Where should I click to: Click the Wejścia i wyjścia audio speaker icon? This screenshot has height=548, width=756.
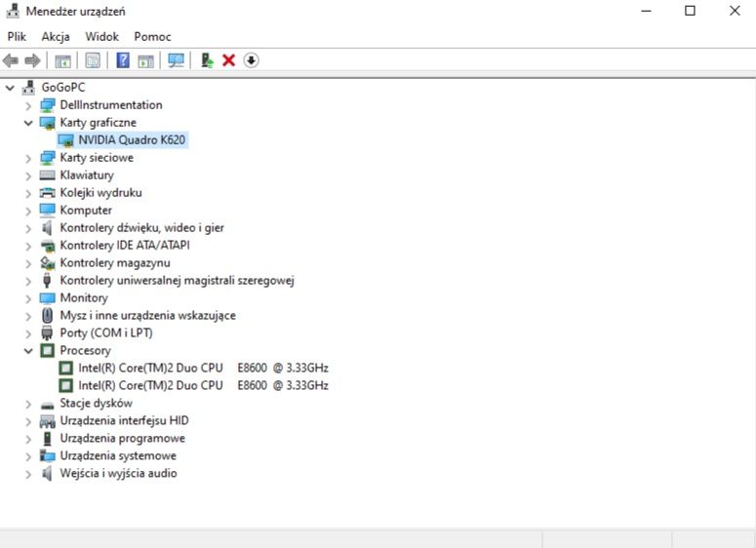(47, 474)
